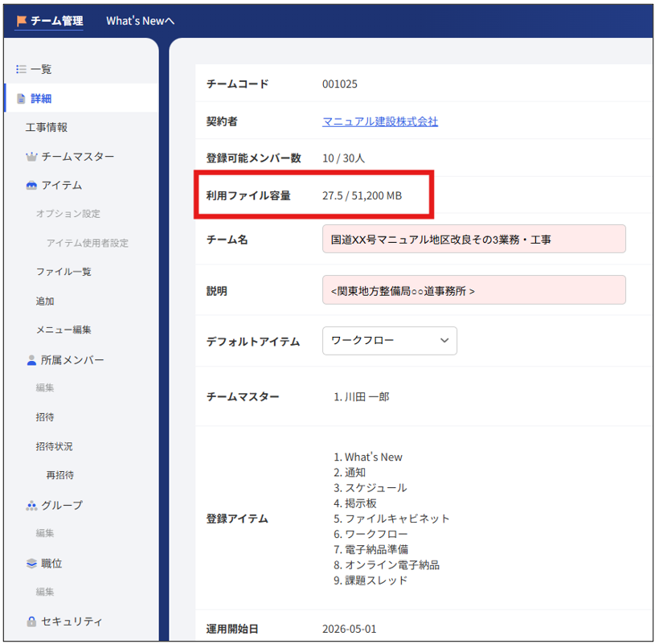
Task: Click registered item 課題スレッド
Action: 376,580
